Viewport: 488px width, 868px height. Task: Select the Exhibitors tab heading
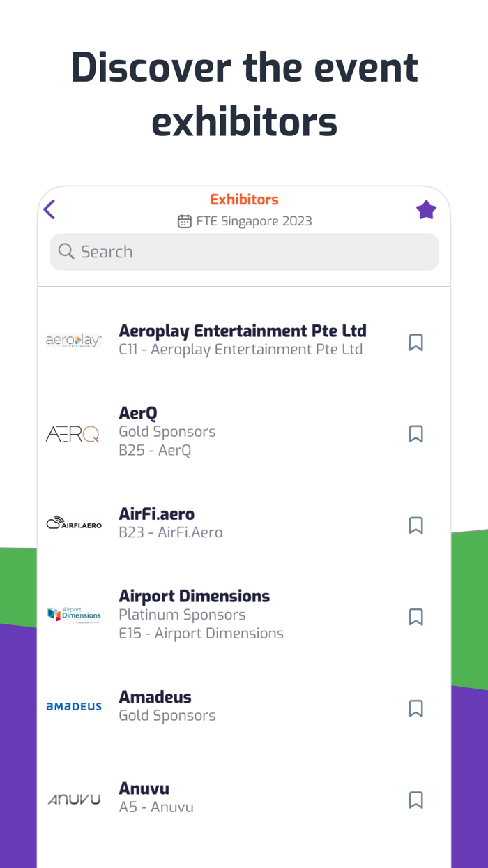[244, 199]
